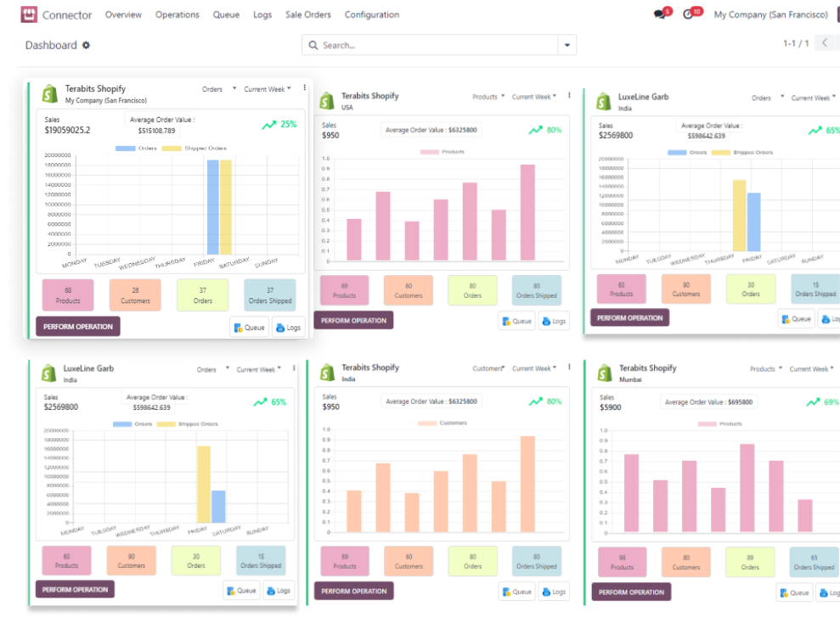Toggle Products legend on the Mumbai chart
This screenshot has width=840, height=623.
(719, 424)
